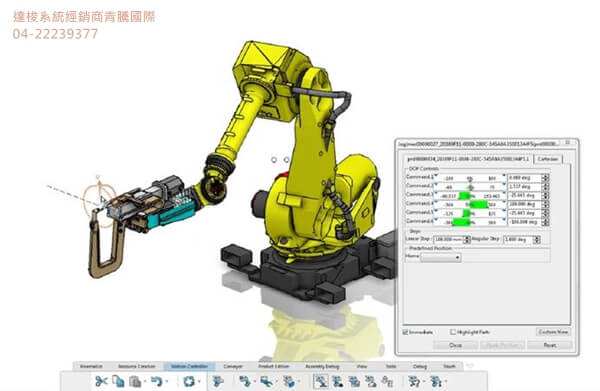The image size is (600, 391).
Task: Open the Home predefined position dropdown
Action: click(x=440, y=257)
